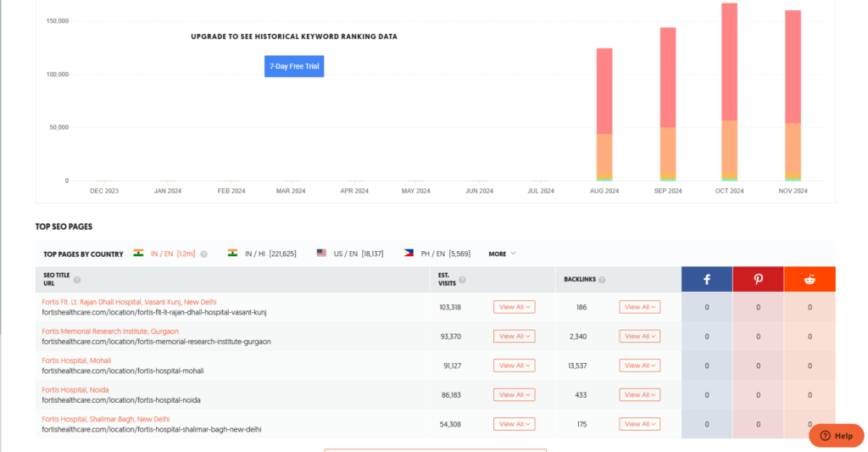
Task: Click the United States flag icon
Action: [x=322, y=254]
